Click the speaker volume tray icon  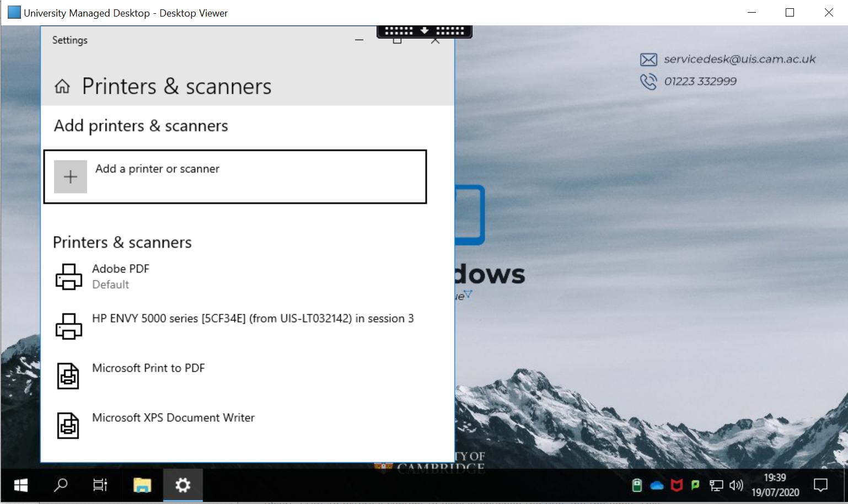click(x=736, y=485)
